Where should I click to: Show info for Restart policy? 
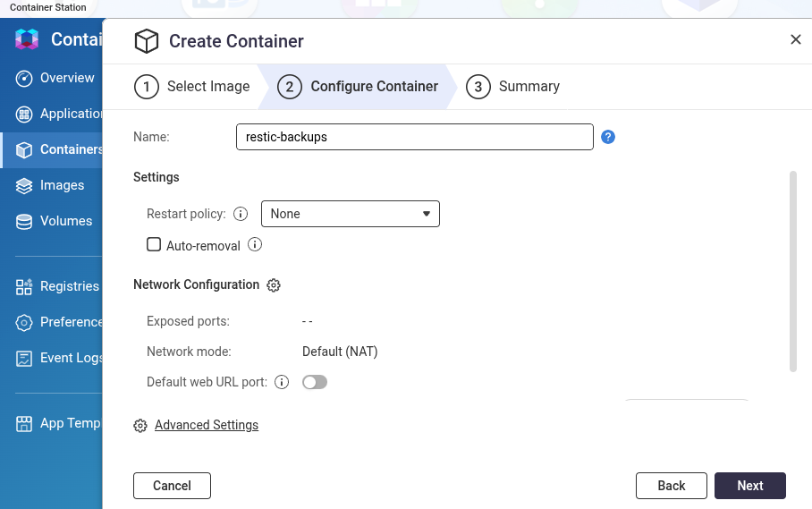pyautogui.click(x=241, y=214)
